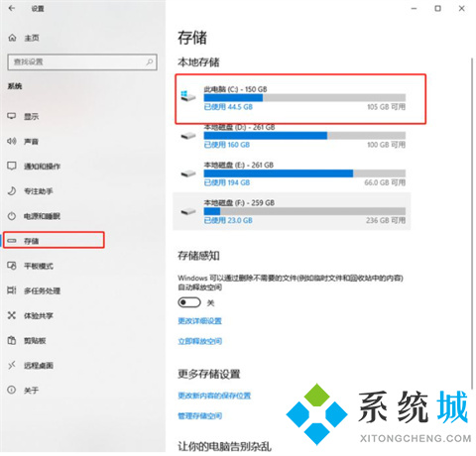476x456 pixels.
Task: Select the 剪贴板 clipboard icon
Action: point(12,340)
